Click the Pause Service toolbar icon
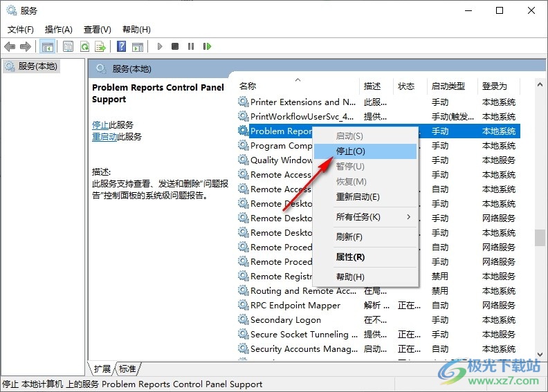Viewport: 548px width, 392px height. pyautogui.click(x=191, y=46)
